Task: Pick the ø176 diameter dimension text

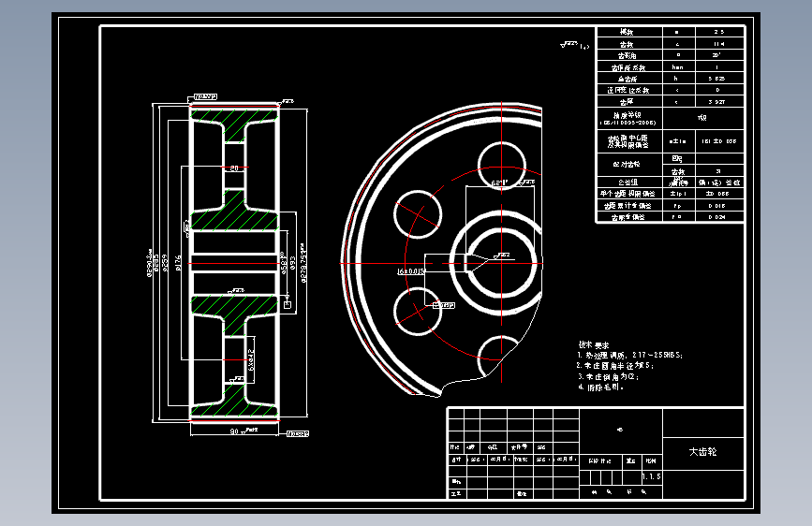Action: pyautogui.click(x=179, y=262)
